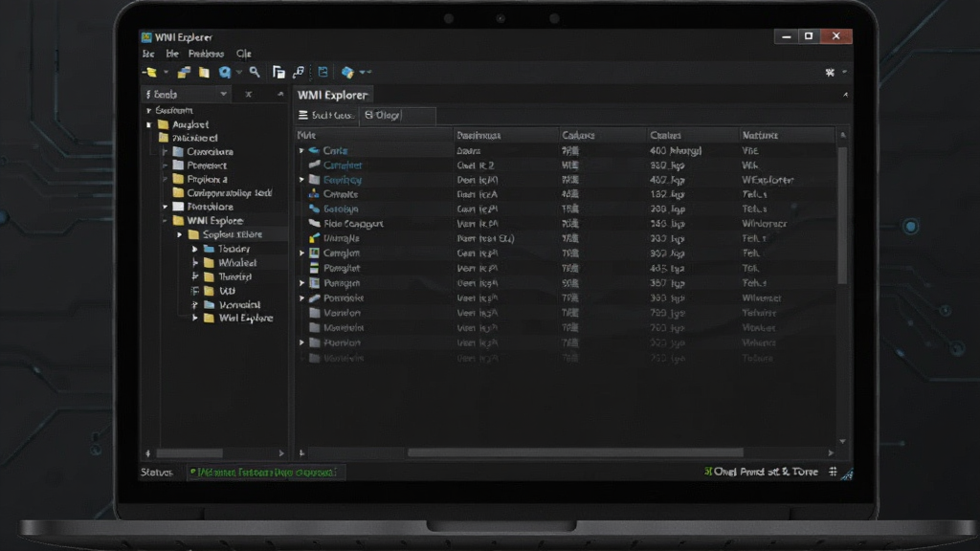Collapse the first yellow folder under the tree root
The width and height of the screenshot is (980, 551).
pos(148,125)
